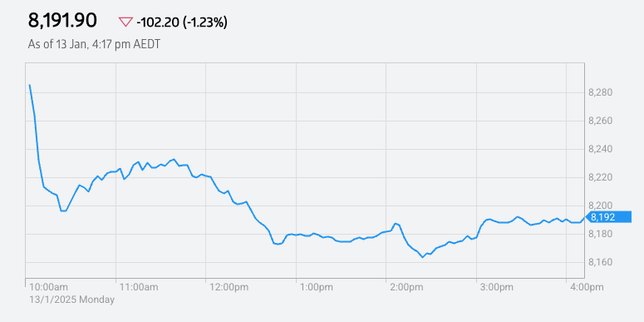Click the 3:00pm time axis label
The image size is (644, 322).
(x=497, y=287)
